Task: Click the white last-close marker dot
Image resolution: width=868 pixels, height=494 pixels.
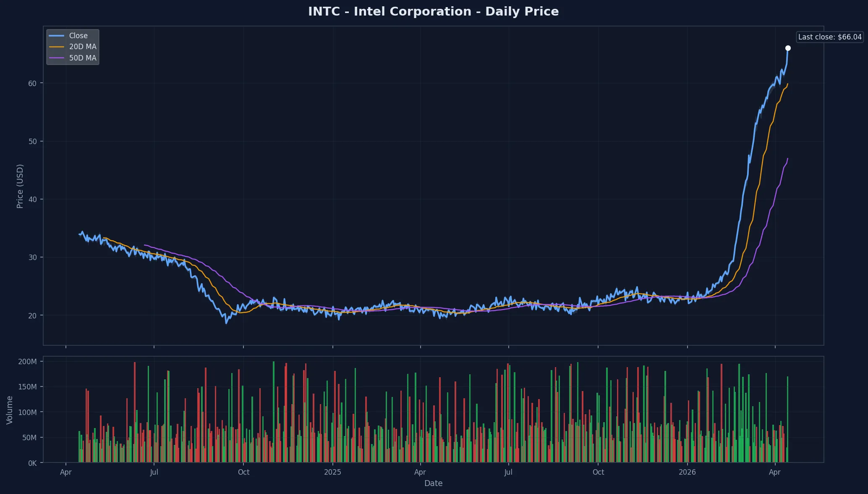Action: [788, 48]
